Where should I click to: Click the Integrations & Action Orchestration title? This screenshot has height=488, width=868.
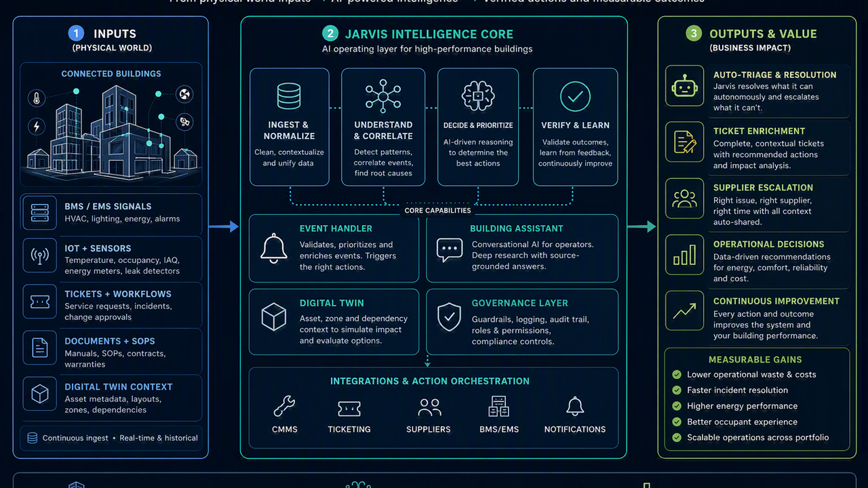tap(430, 382)
